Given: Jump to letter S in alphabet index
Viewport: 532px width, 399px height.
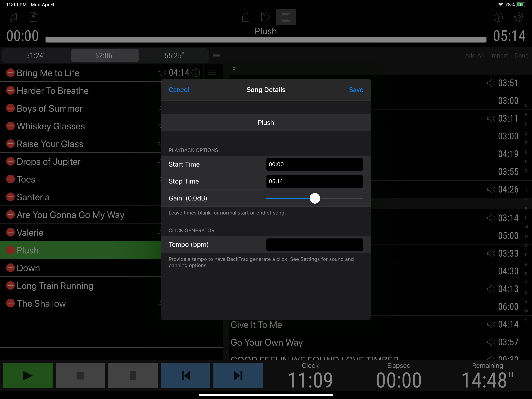Looking at the screenshot, I should (x=526, y=273).
